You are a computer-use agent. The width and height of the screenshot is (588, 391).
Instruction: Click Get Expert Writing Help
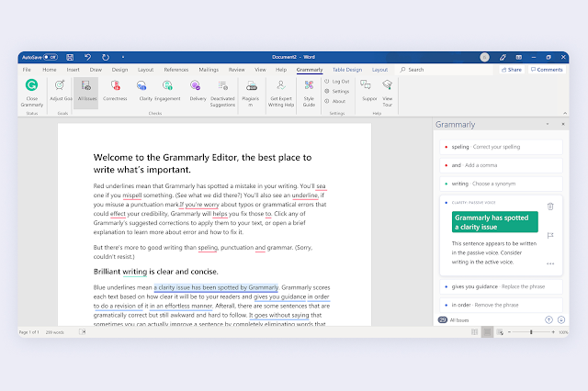281,93
